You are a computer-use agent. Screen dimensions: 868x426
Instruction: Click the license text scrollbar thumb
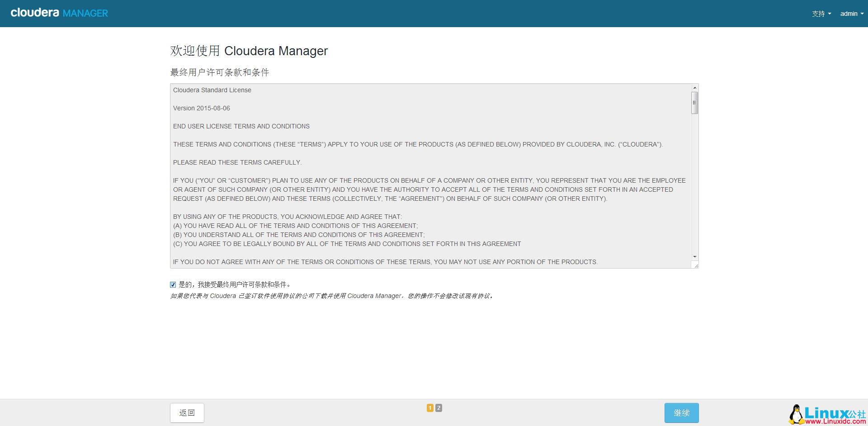point(695,103)
